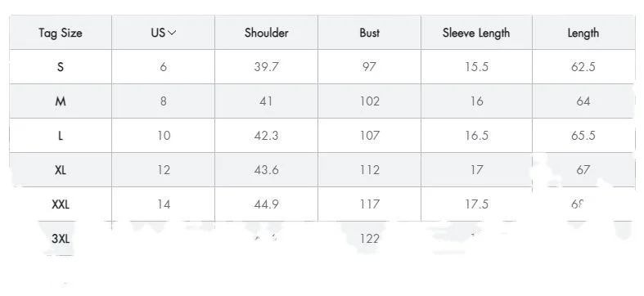The image size is (644, 296).
Task: Click the Bust column header
Action: [369, 33]
